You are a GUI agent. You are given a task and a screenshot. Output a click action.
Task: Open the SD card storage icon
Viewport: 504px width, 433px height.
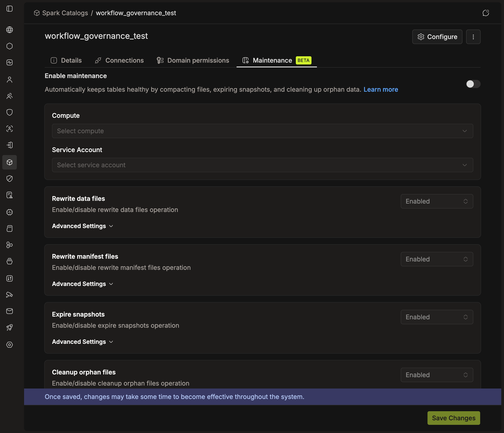(10, 229)
